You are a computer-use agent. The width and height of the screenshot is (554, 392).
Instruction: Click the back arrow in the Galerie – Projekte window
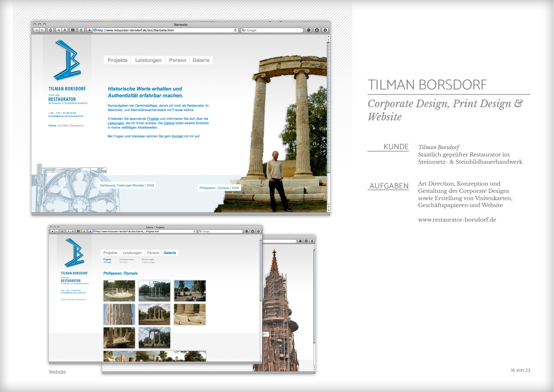52,231
